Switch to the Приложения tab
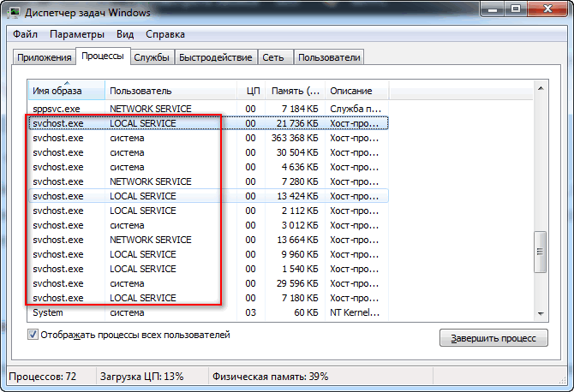 pyautogui.click(x=45, y=57)
